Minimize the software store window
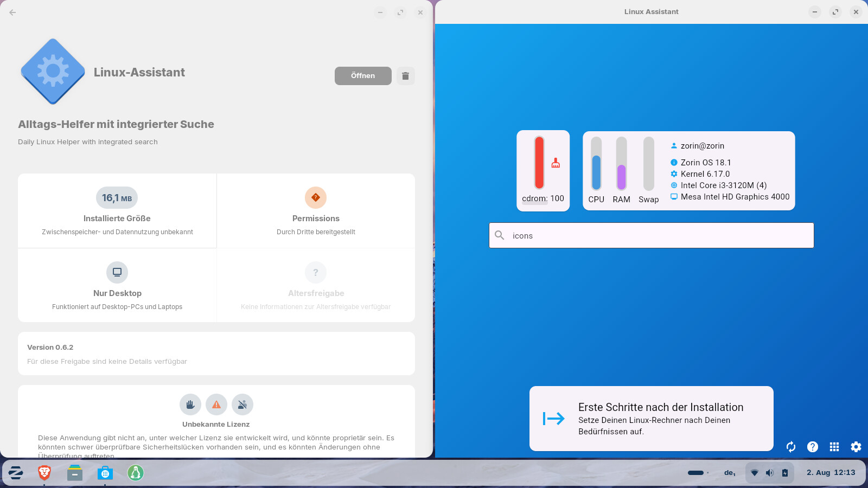 pyautogui.click(x=380, y=12)
